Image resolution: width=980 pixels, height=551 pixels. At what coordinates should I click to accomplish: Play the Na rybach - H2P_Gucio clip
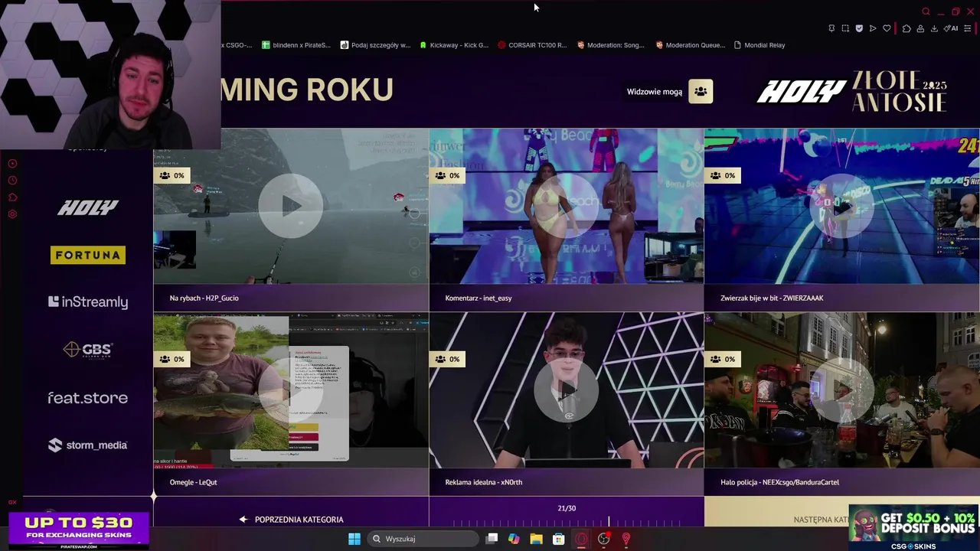(290, 206)
